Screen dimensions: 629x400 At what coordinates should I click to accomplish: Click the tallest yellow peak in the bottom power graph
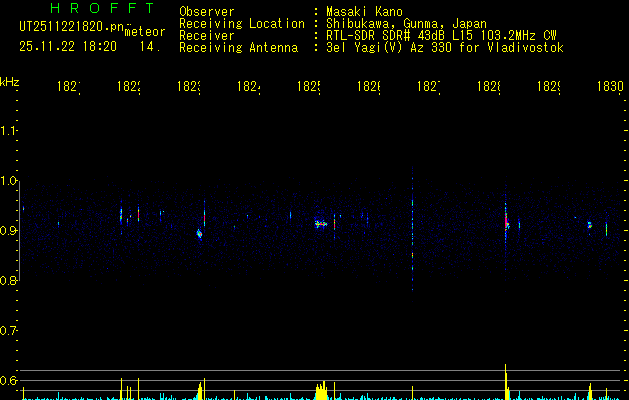point(505,381)
